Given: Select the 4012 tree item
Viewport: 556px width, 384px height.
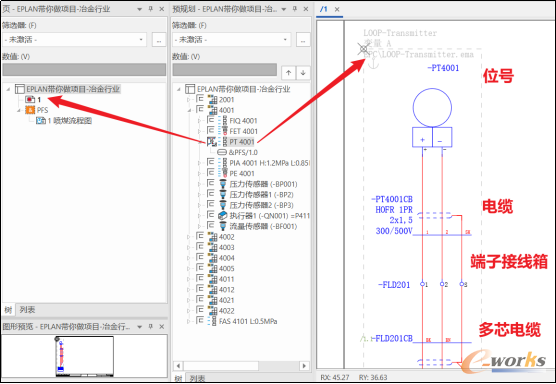Looking at the screenshot, I should pos(227,290).
